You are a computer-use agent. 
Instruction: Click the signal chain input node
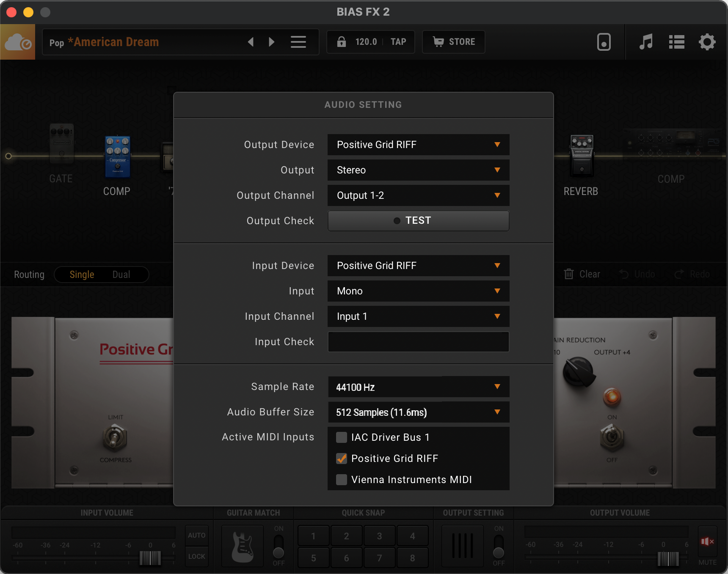tap(8, 156)
